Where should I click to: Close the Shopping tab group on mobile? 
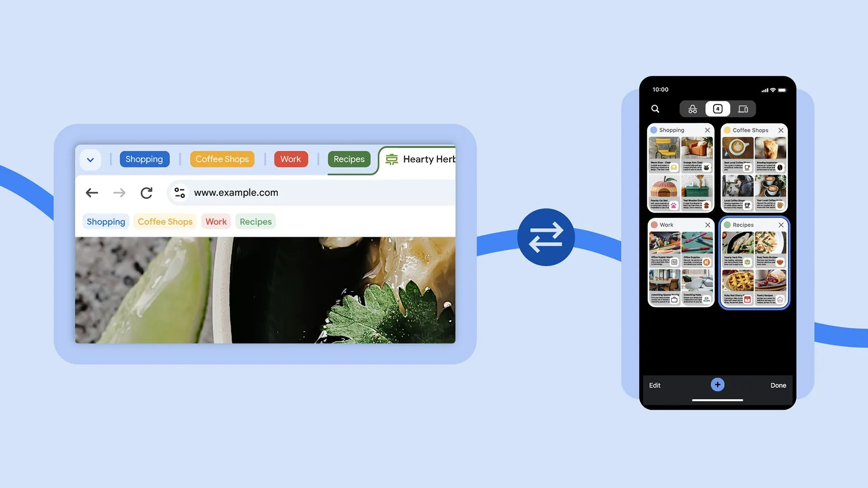[708, 130]
